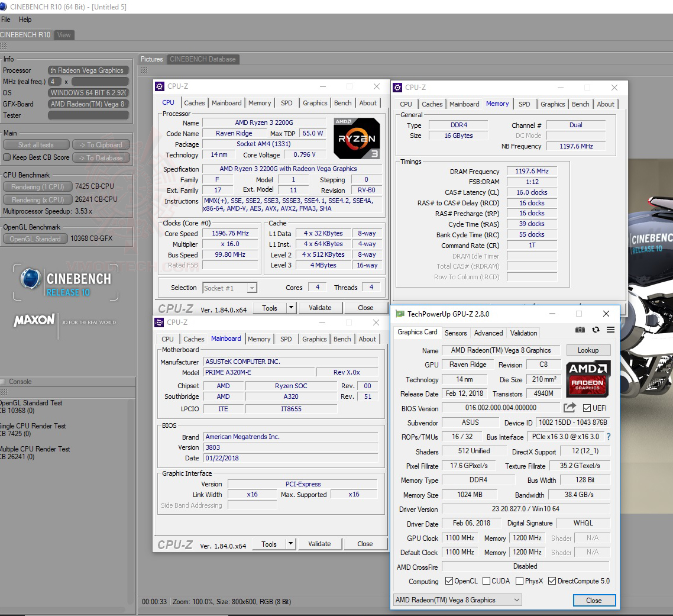Open the graphics card selector at GPU-Z bottom
Screen dimensions: 673x616
[x=457, y=600]
